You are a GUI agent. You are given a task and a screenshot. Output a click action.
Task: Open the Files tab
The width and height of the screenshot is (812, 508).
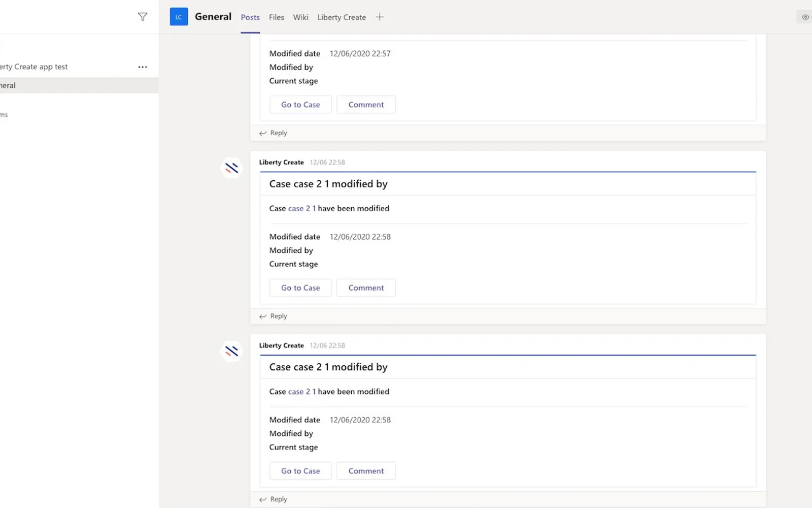click(x=277, y=17)
